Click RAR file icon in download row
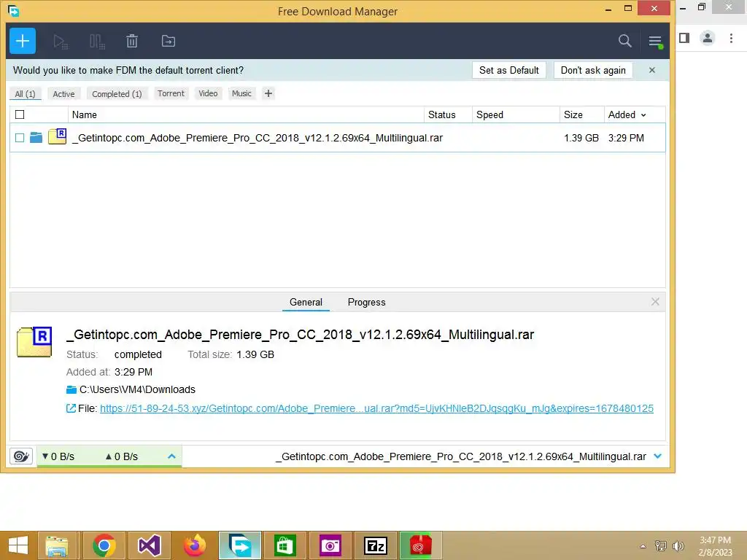Image resolution: width=747 pixels, height=560 pixels. click(57, 136)
